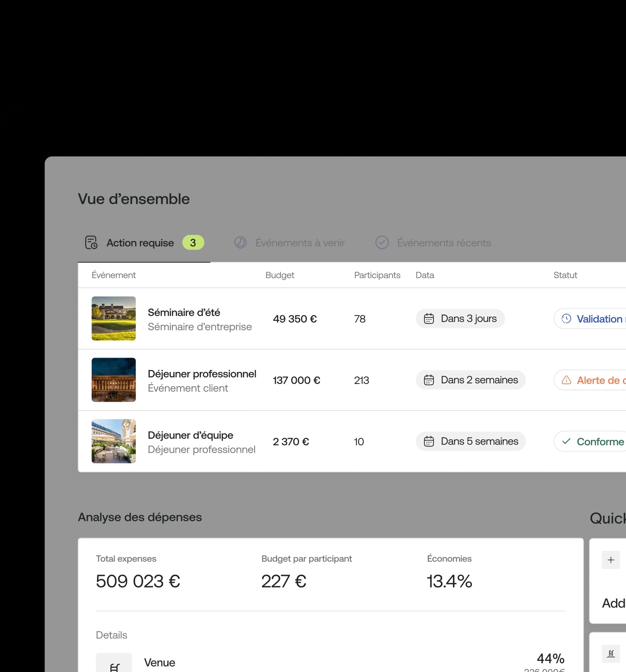This screenshot has height=672, width=626.
Task: Open the Séminaire d'été event thumbnail
Action: 114,318
